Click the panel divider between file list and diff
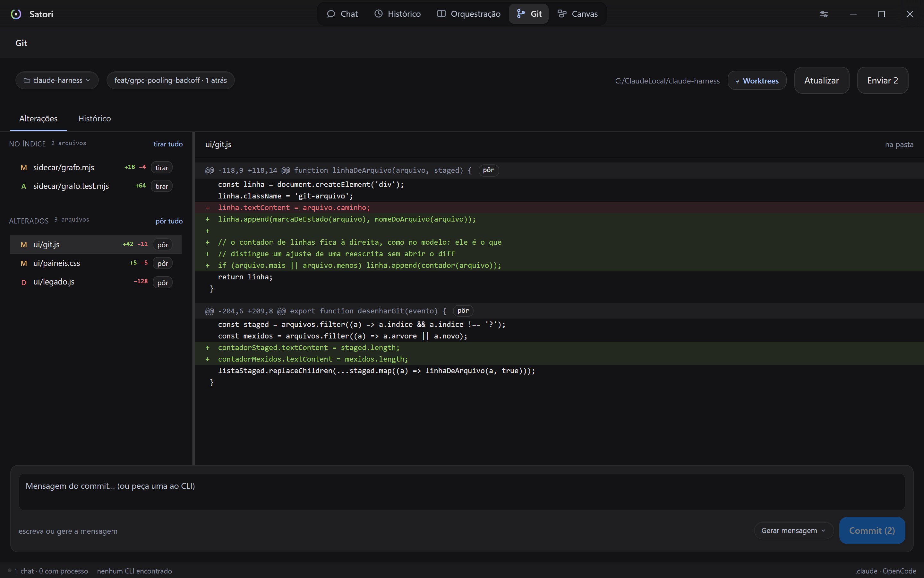Viewport: 924px width, 578px height. tap(193, 298)
